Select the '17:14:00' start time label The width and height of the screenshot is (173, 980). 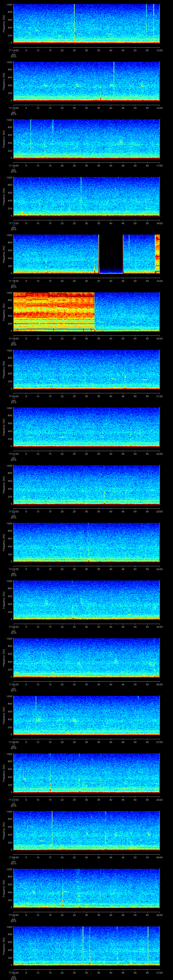[x=13, y=50]
